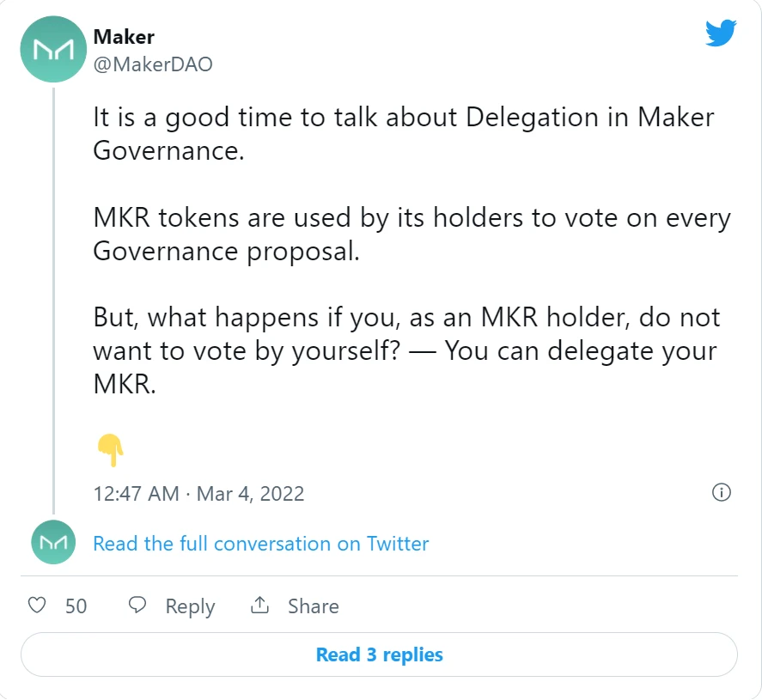Image resolution: width=762 pixels, height=700 pixels.
Task: Click the vertical thread line under avatar
Action: [x=53, y=301]
